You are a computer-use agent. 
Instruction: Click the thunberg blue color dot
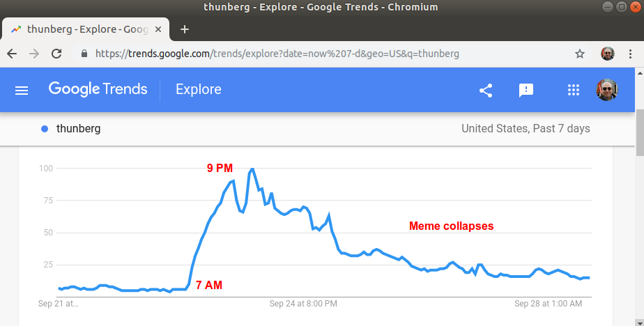click(x=45, y=129)
